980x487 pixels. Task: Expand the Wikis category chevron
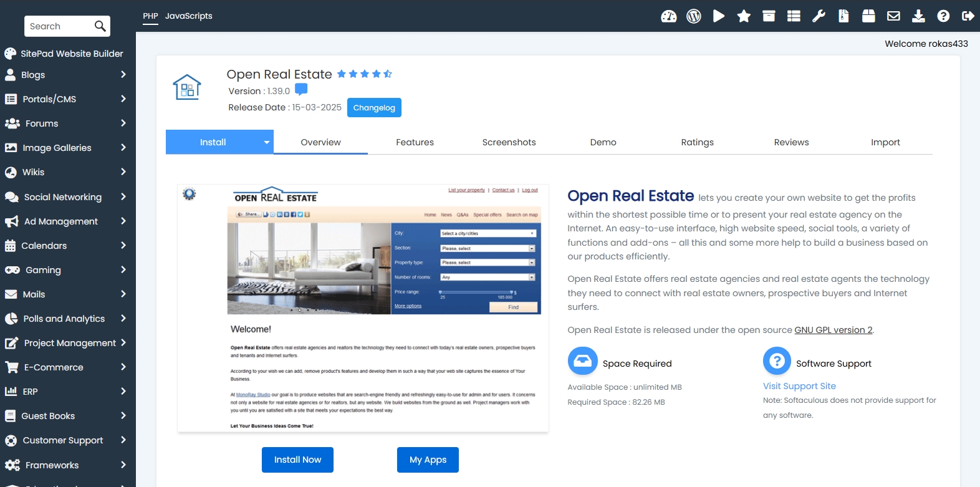[x=123, y=172]
